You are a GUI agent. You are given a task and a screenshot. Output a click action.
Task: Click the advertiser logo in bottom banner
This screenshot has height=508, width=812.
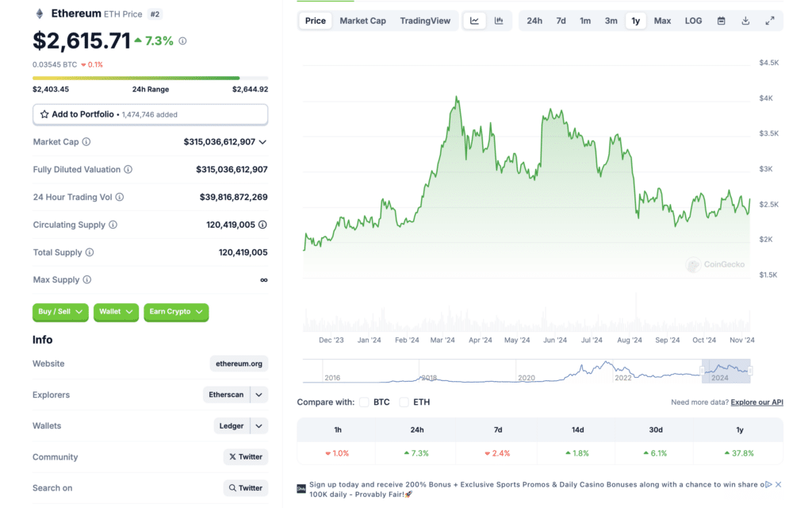pos(301,488)
